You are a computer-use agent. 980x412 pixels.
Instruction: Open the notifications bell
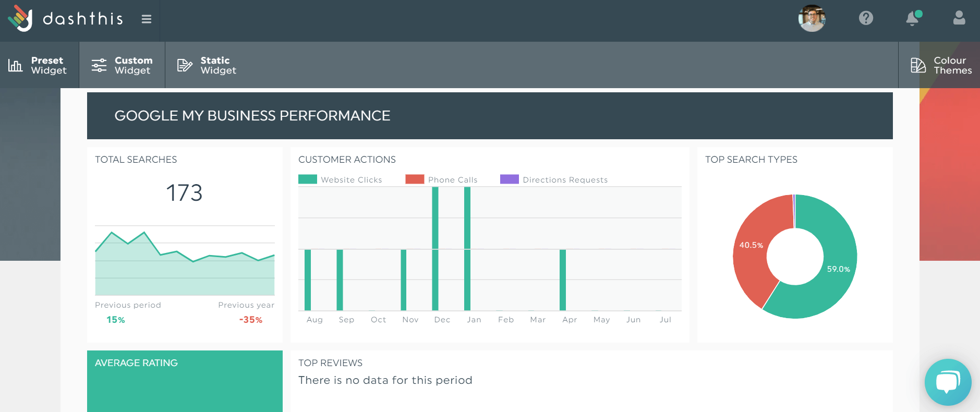(913, 18)
